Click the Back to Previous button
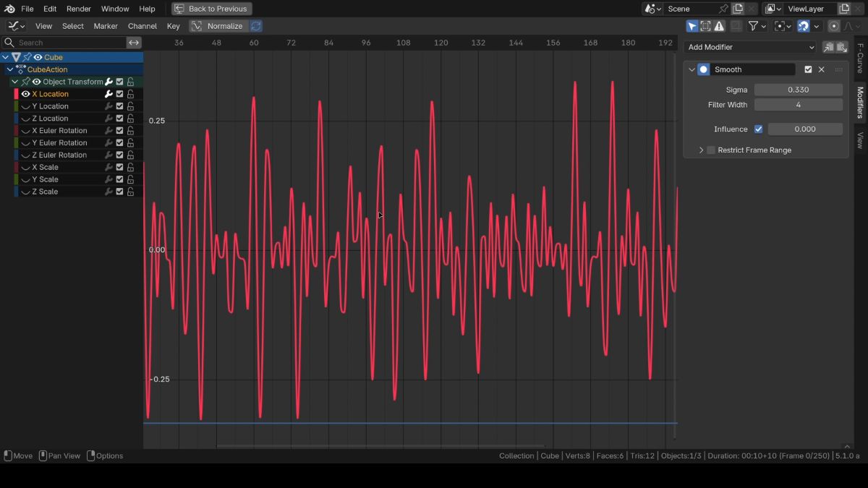Viewport: 868px width, 488px height. pyautogui.click(x=211, y=9)
